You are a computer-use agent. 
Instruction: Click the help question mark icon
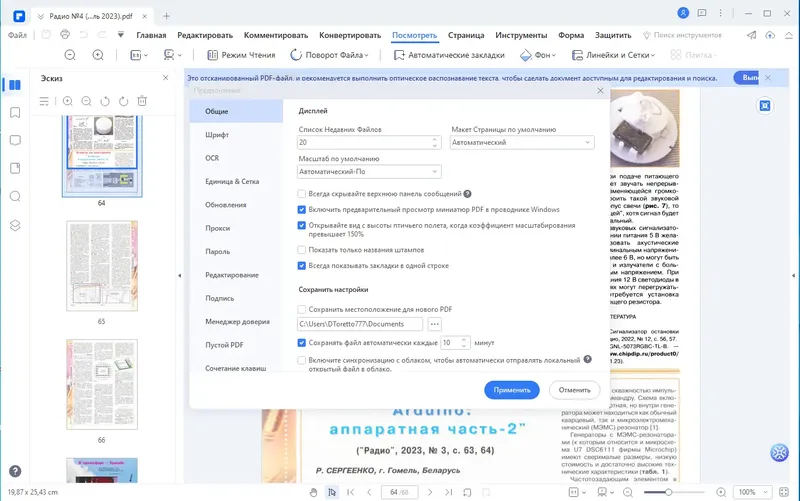coord(15,471)
